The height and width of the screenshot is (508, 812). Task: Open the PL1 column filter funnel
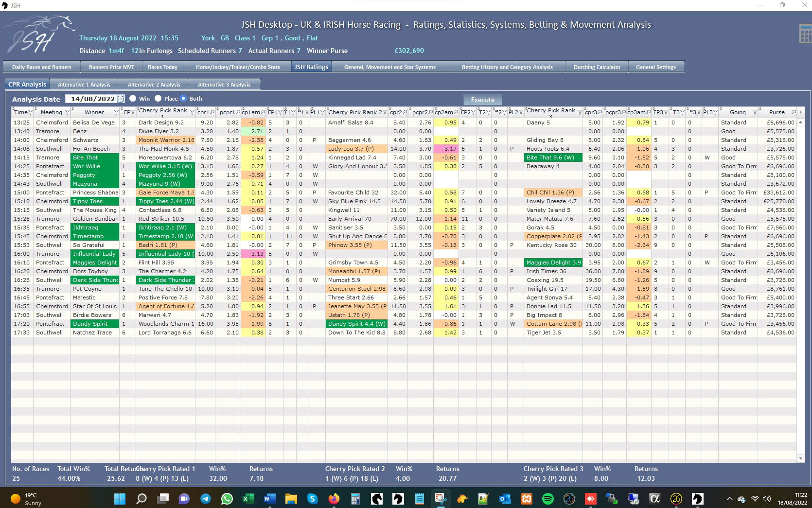pyautogui.click(x=322, y=112)
